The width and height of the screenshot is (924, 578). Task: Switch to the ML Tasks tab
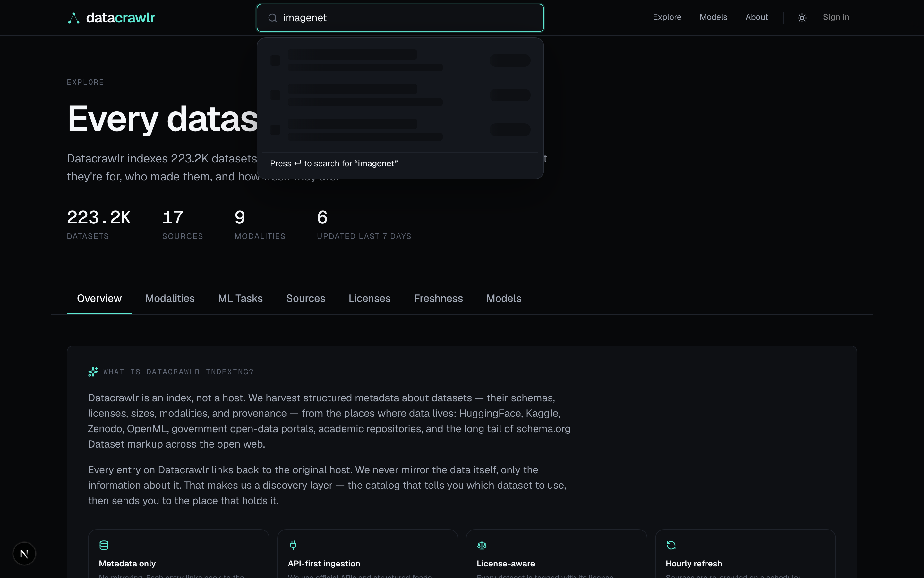(240, 298)
